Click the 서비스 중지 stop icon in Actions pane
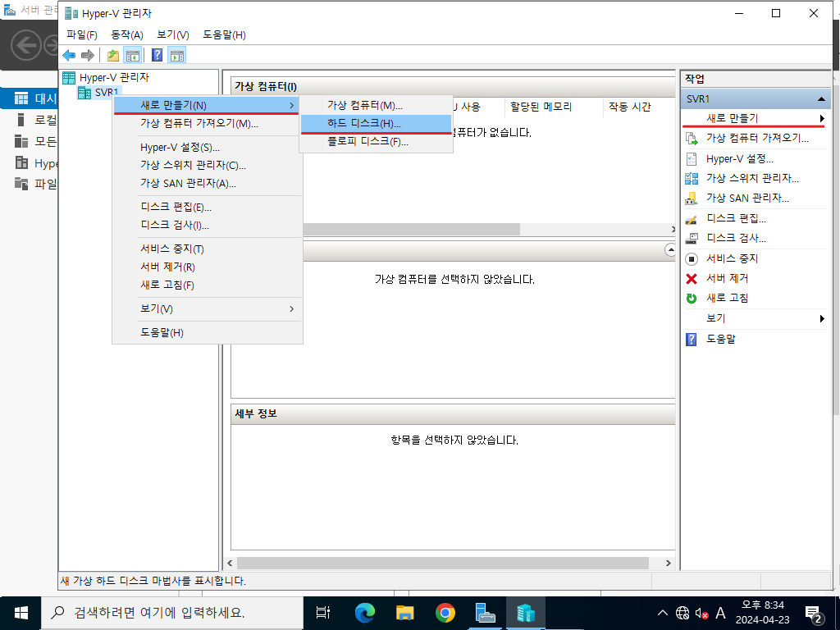 tap(692, 258)
